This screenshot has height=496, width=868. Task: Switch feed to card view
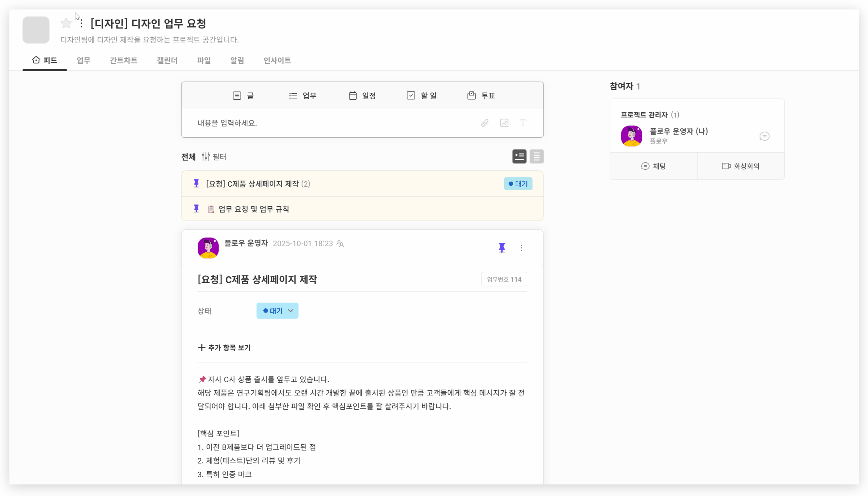tap(519, 156)
